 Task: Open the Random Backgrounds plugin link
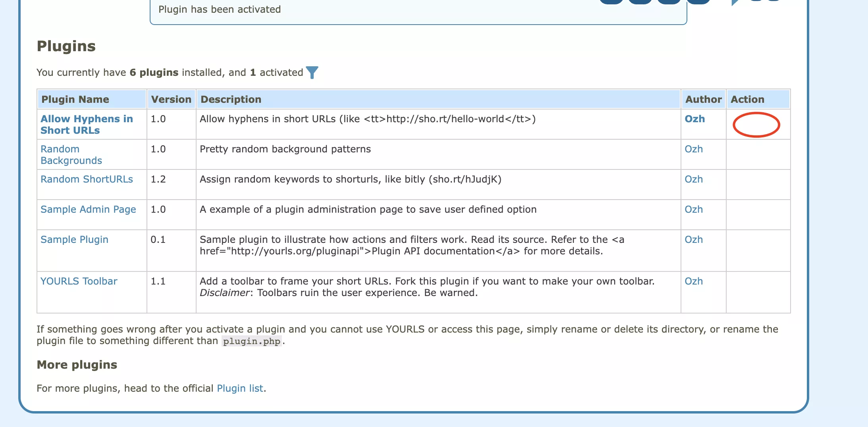tap(71, 155)
